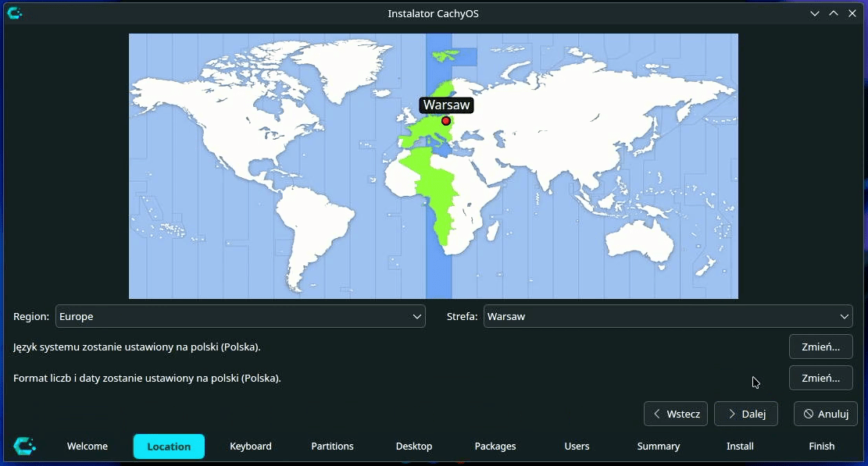This screenshot has height=466, width=868.
Task: Open the Strefa dropdown showing Warsaw
Action: 668,316
